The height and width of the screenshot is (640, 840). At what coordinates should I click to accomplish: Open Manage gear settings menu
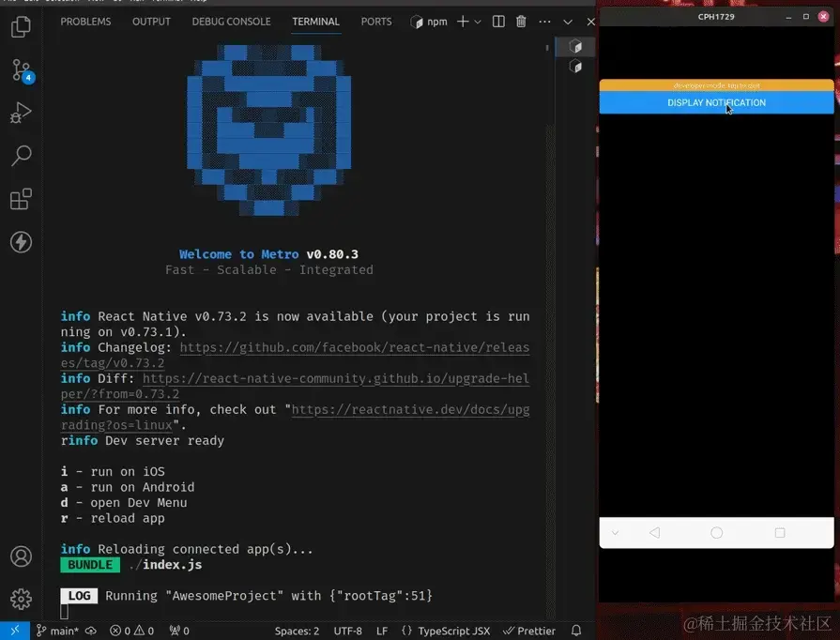click(21, 600)
